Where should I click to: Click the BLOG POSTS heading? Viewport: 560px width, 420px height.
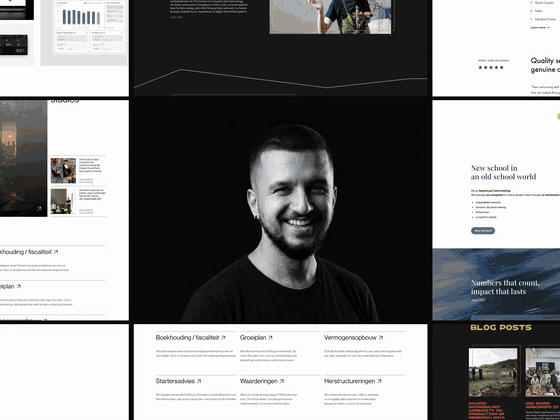click(501, 328)
